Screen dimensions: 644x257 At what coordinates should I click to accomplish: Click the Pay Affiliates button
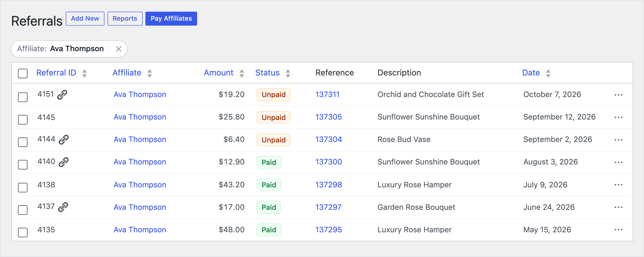[171, 19]
